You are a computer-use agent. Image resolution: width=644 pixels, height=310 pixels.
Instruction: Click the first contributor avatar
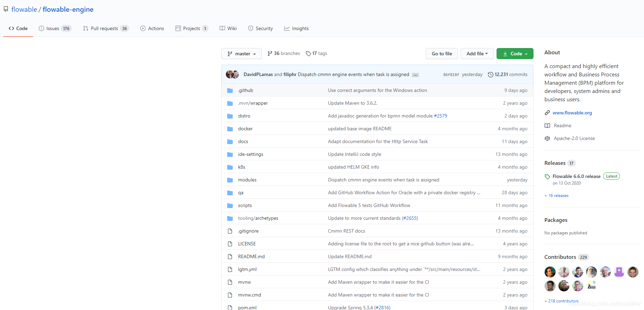tap(550, 272)
